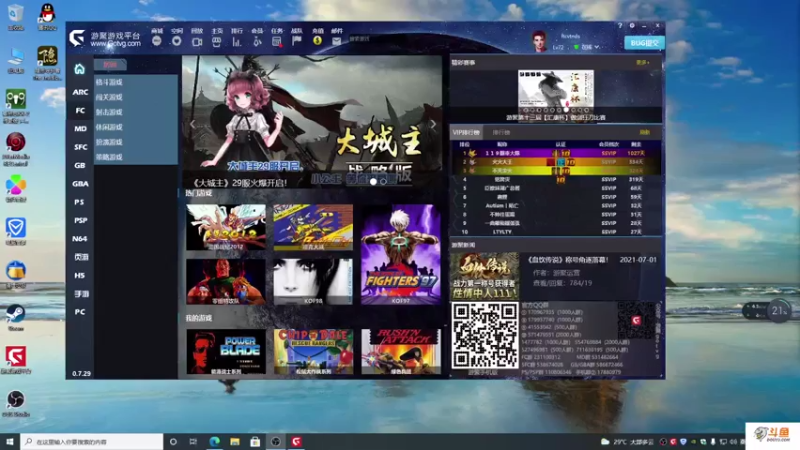This screenshot has height=450, width=800.
Task: Click the 21% floating widget
Action: click(x=778, y=311)
